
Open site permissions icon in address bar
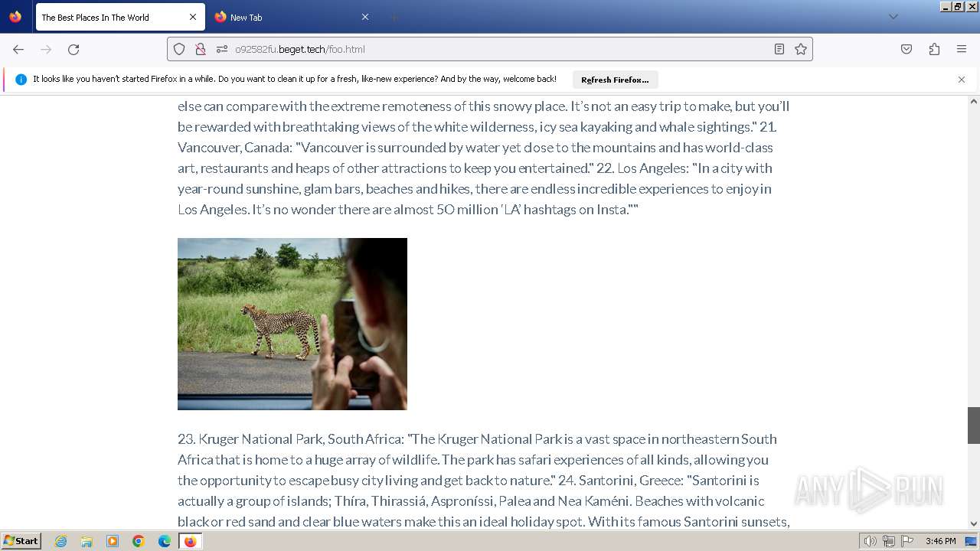click(222, 49)
